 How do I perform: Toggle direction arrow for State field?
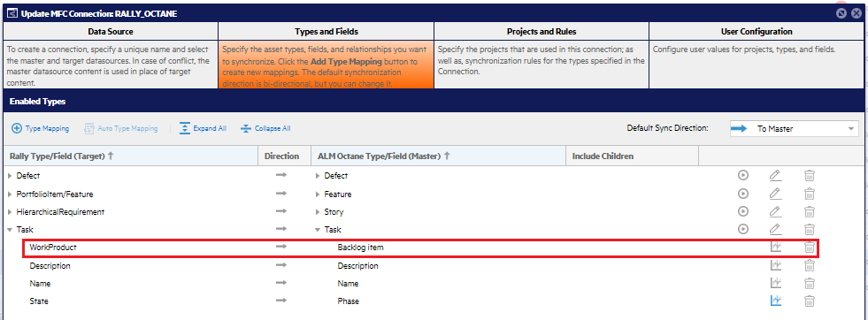point(281,301)
